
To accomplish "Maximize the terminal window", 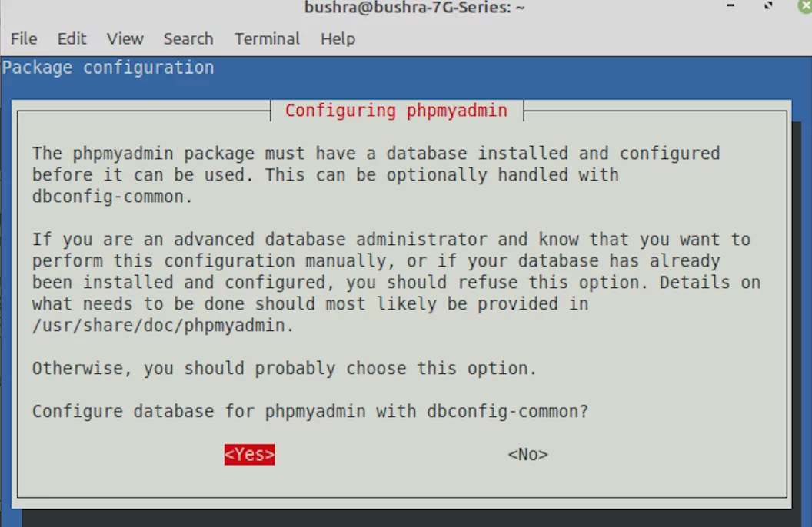I will (768, 5).
